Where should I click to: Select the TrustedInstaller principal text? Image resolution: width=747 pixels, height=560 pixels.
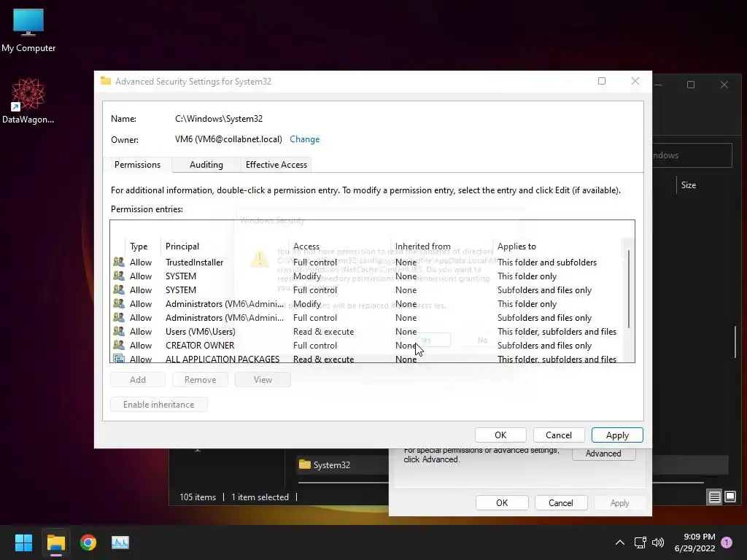194,262
